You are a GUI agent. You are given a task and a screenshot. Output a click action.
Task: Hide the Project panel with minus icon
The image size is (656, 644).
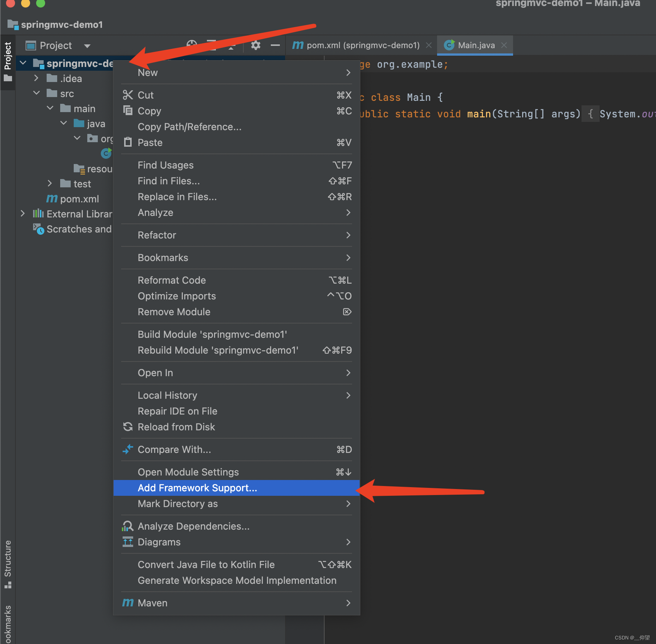click(275, 45)
